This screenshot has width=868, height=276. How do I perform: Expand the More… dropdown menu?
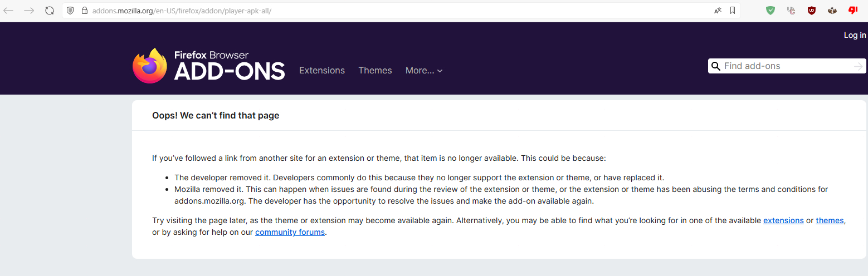[424, 71]
